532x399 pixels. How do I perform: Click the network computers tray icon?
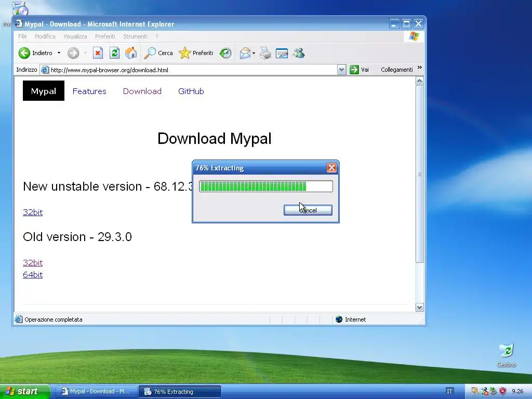click(x=484, y=391)
